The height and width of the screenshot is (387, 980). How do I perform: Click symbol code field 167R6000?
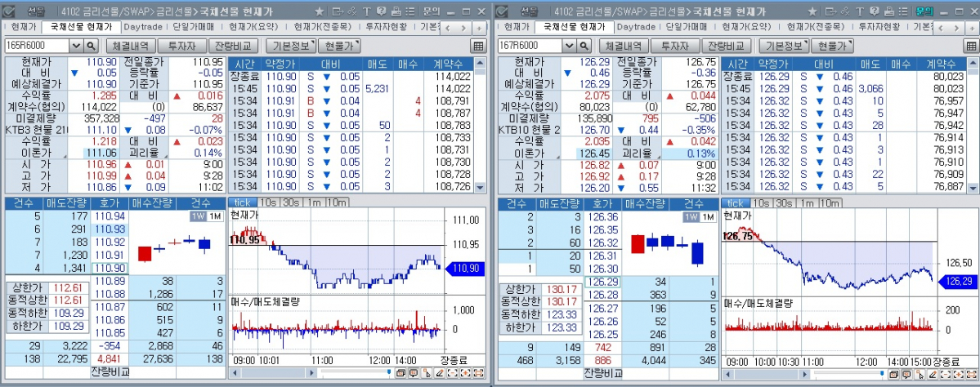pyautogui.click(x=530, y=46)
